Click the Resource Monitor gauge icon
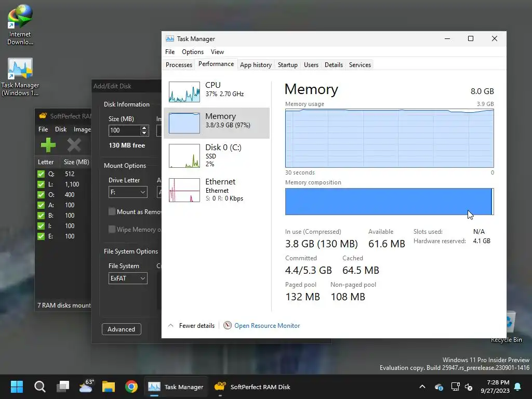Image resolution: width=532 pixels, height=399 pixels. tap(228, 325)
